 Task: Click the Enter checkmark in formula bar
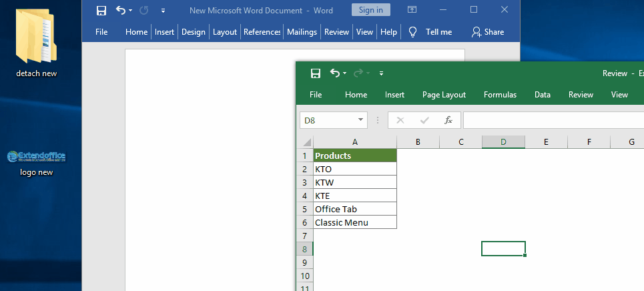click(x=424, y=120)
